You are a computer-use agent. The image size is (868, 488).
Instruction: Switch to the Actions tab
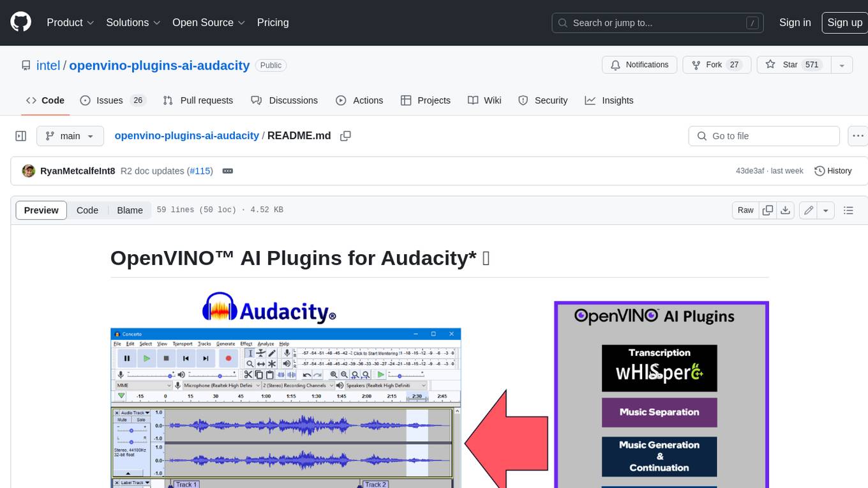pyautogui.click(x=359, y=100)
